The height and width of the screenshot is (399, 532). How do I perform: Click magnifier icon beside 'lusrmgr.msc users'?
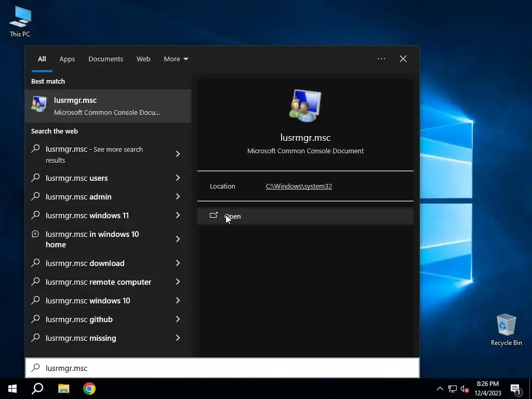[35, 178]
